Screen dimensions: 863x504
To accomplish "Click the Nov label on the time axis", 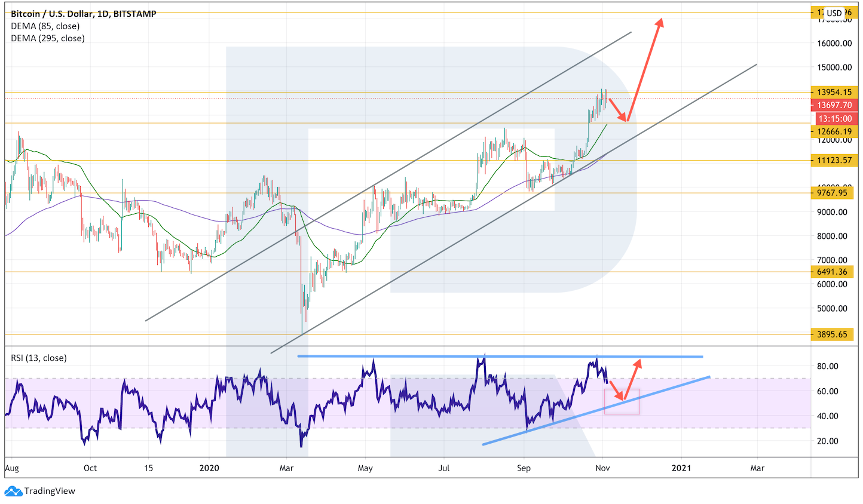I will coord(603,468).
